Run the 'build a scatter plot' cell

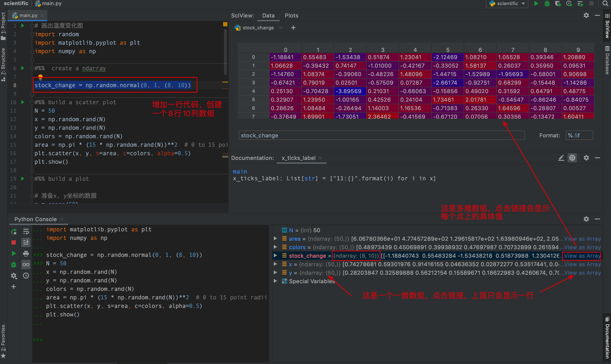tap(22, 102)
